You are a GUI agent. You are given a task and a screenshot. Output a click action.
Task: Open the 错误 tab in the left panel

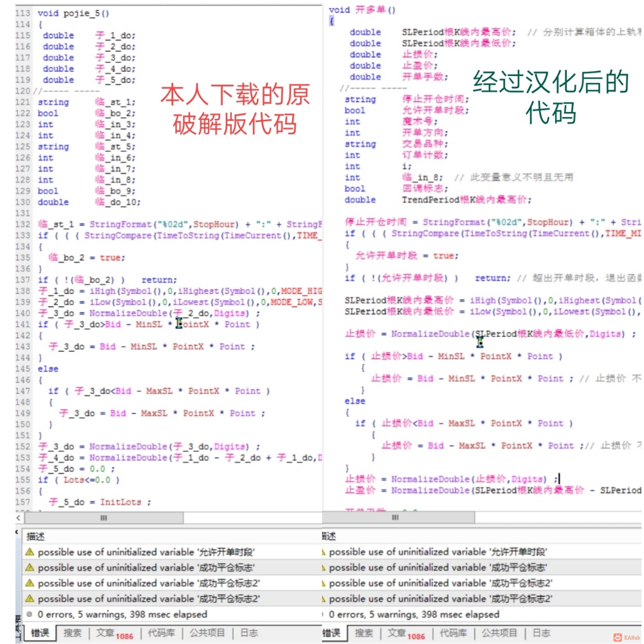tap(40, 633)
